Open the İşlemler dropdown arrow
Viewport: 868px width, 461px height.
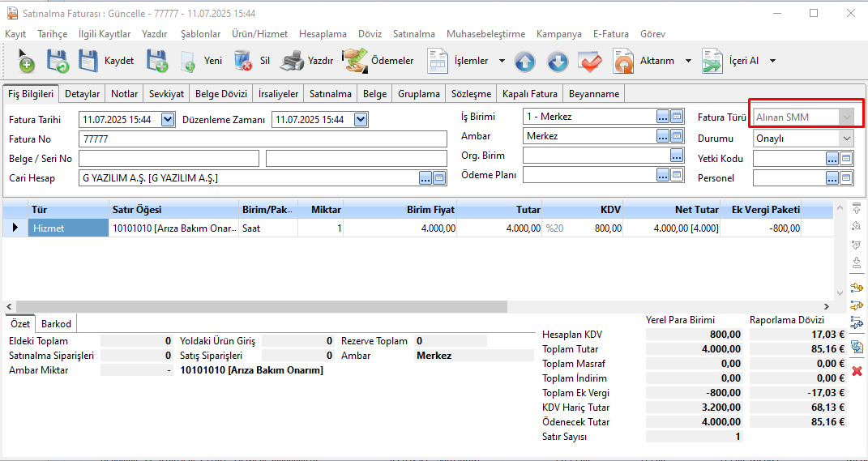[502, 61]
